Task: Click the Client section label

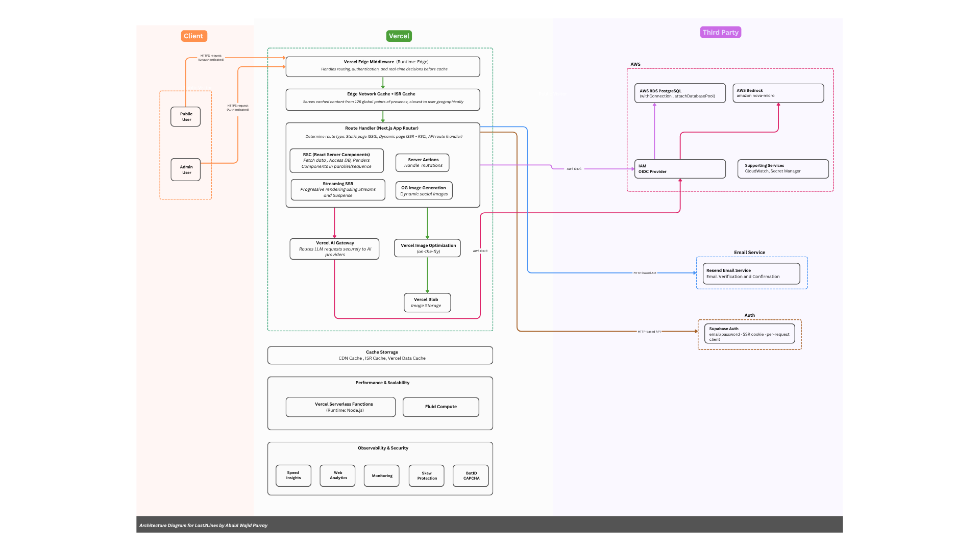Action: coord(193,36)
